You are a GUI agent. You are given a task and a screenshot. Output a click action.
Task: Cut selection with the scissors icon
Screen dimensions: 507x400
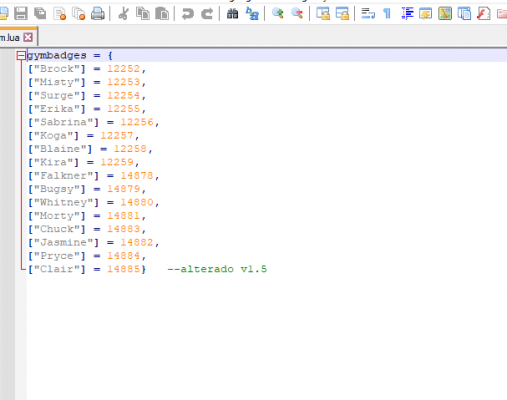click(123, 14)
